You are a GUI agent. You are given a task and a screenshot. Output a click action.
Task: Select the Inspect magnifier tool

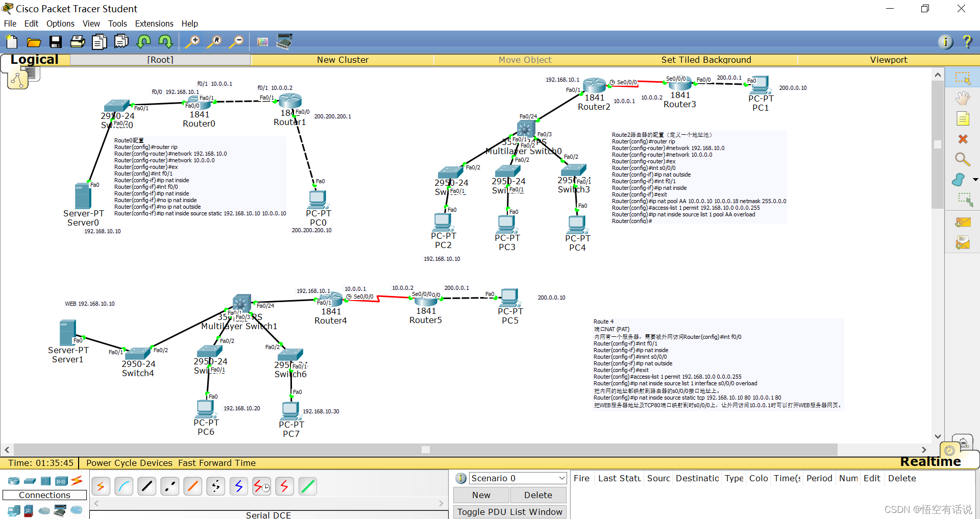pyautogui.click(x=963, y=159)
